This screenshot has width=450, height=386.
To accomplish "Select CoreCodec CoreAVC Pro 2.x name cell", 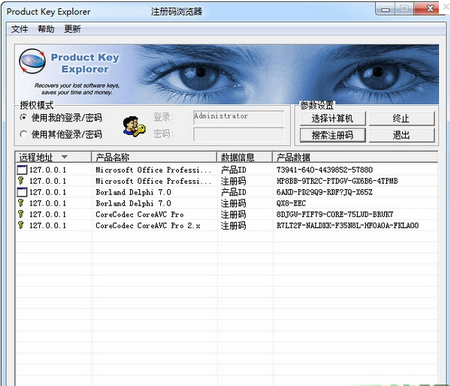I will (x=148, y=225).
